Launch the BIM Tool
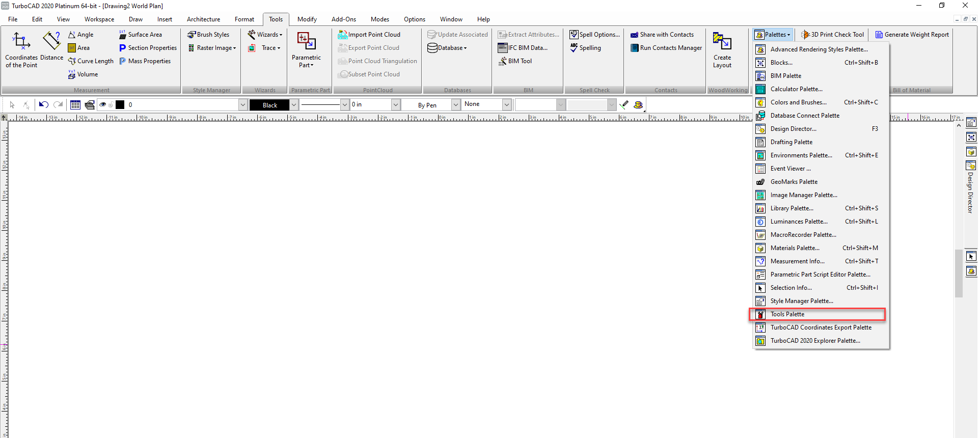The width and height of the screenshot is (980, 438). tap(515, 61)
